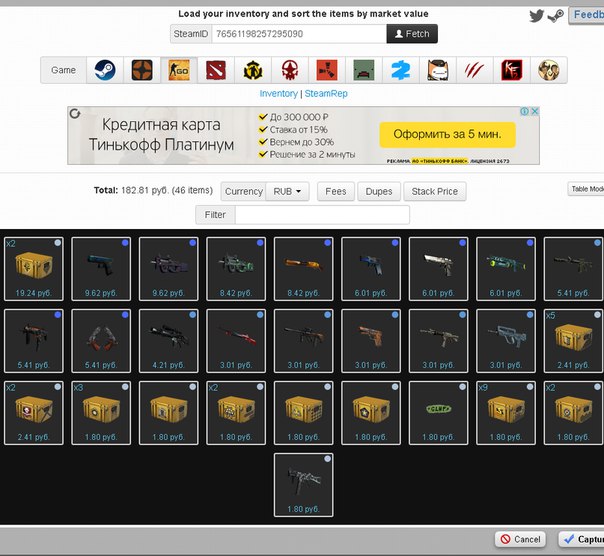Edit the SteamID input field

299,34
